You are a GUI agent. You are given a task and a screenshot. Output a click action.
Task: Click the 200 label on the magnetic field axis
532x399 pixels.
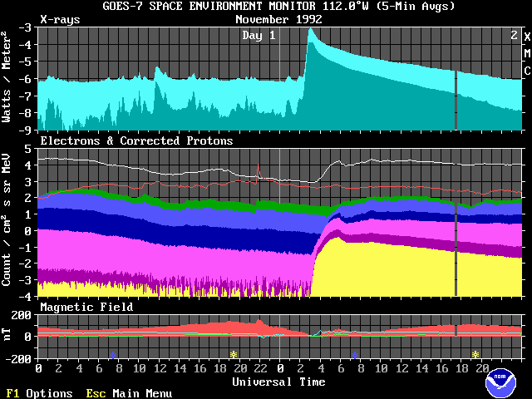[x=22, y=316]
